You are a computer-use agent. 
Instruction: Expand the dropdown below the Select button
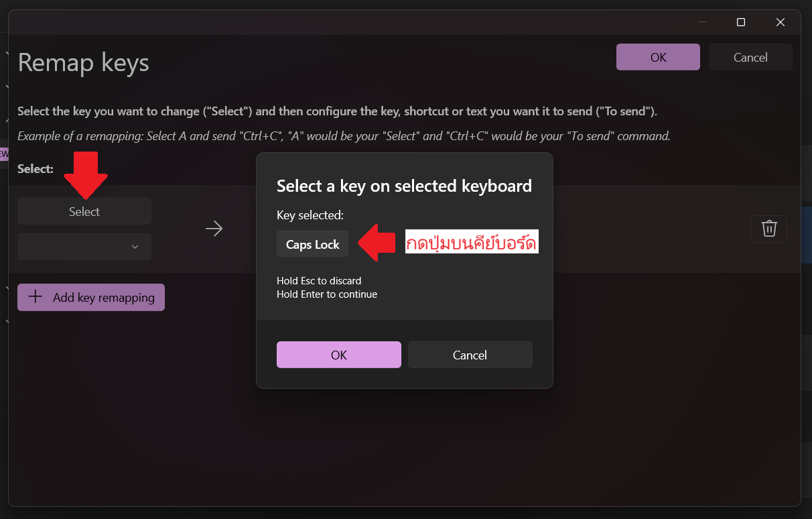point(84,247)
